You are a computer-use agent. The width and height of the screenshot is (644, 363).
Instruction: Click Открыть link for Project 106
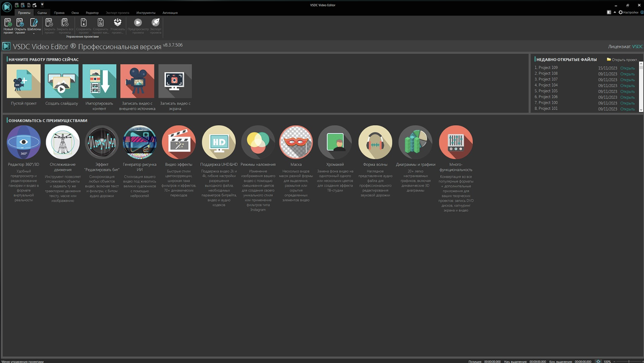pyautogui.click(x=627, y=97)
